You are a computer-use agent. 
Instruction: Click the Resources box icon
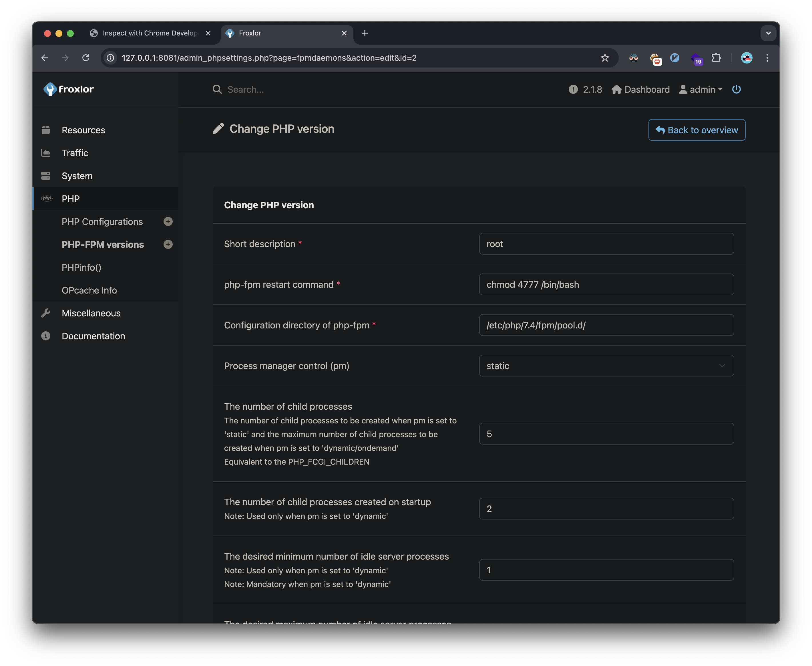tap(46, 130)
